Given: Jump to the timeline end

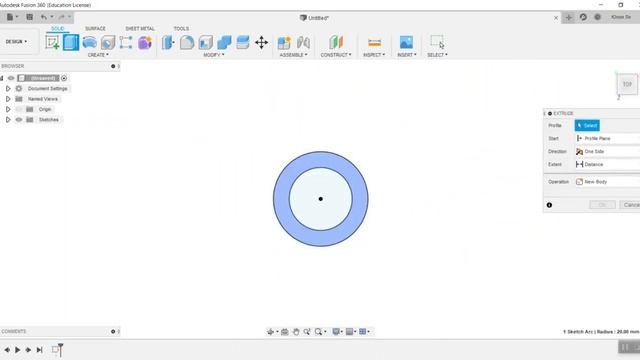Looking at the screenshot, I should point(40,350).
